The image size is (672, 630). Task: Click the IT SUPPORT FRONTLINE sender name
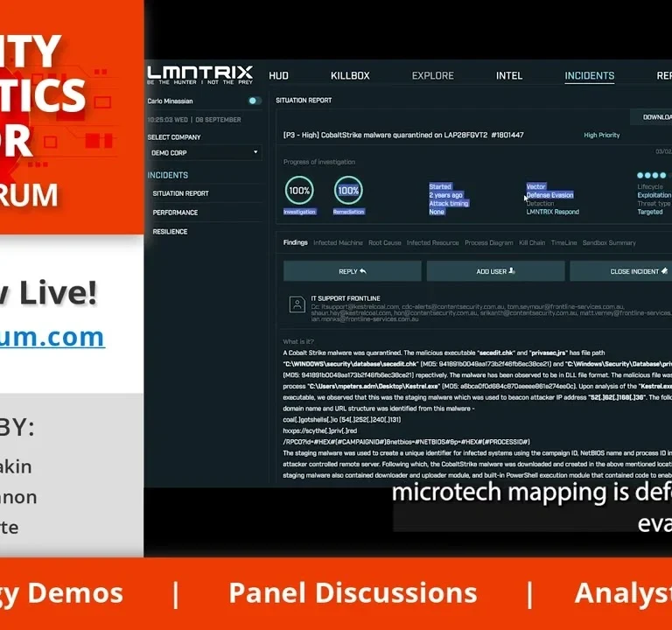click(346, 298)
